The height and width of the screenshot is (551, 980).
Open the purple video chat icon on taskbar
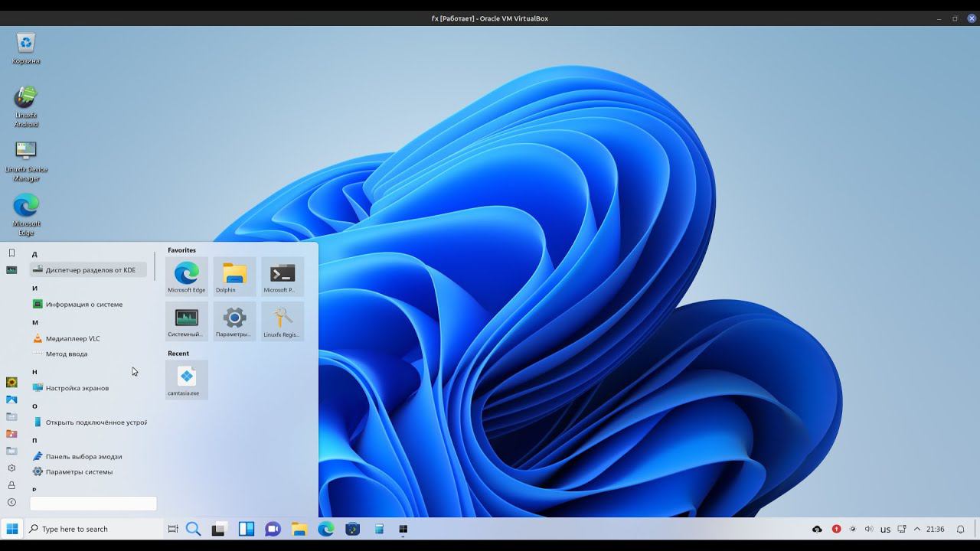pos(273,529)
